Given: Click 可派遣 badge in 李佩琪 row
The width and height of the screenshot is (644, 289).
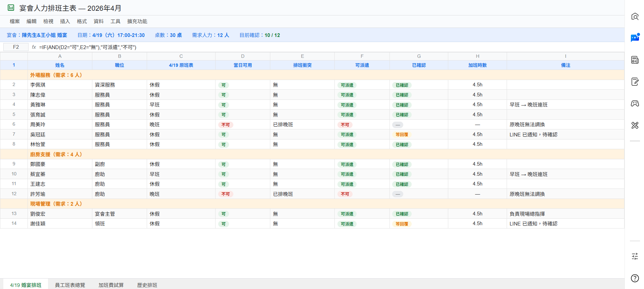Looking at the screenshot, I should click(x=347, y=85).
